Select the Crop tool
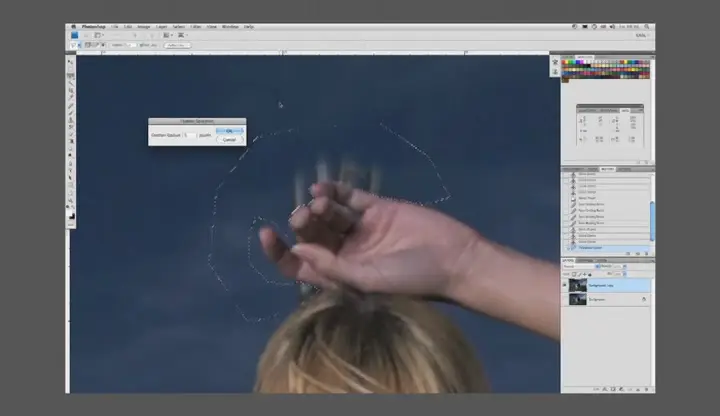Screen dimensions: 720x416 [x=71, y=90]
